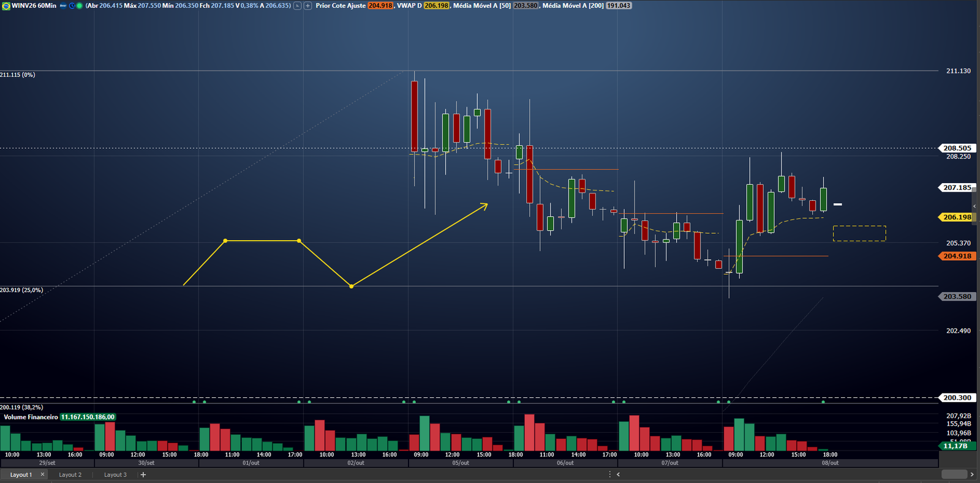The height and width of the screenshot is (483, 980).
Task: Click the small expander handle on the right edge
Action: 974,206
